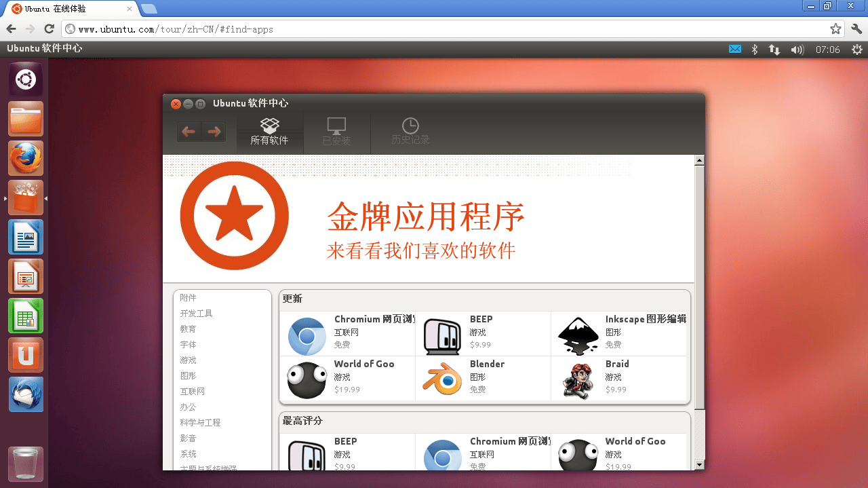This screenshot has width=868, height=488.
Task: Launch LibreOffice Writer from the dock
Action: click(26, 238)
